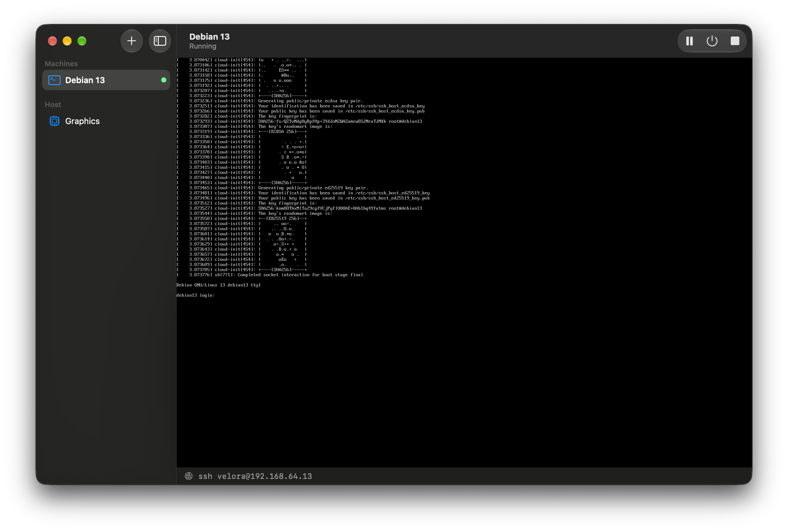
Task: Click the green running status dot
Action: pos(164,80)
